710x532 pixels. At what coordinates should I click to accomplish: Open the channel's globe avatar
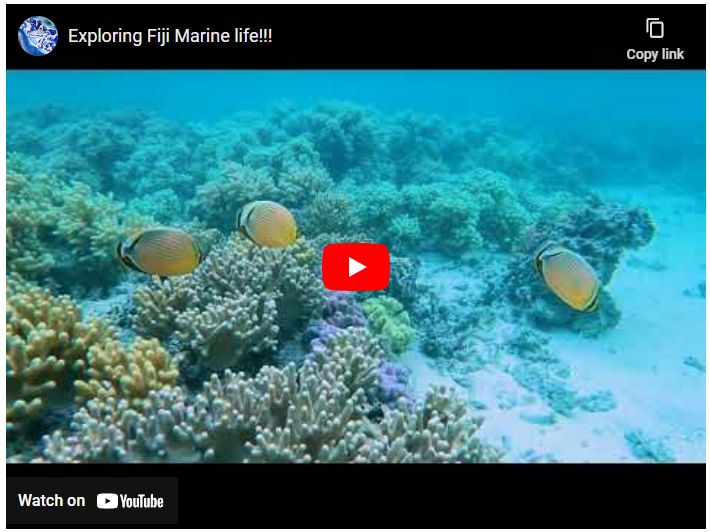coord(38,36)
